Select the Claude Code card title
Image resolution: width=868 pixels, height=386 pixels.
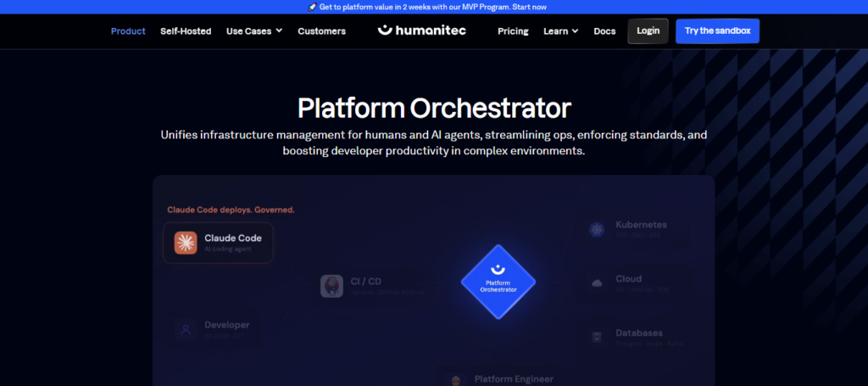tap(233, 238)
